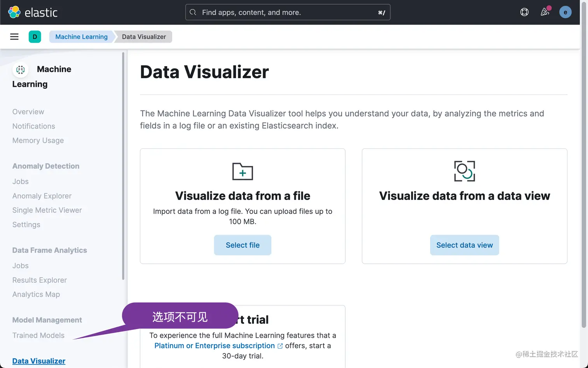Click the green D space avatar

tap(35, 37)
